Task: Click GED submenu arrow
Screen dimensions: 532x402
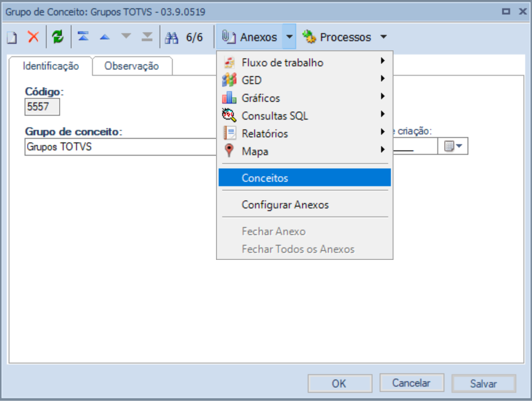Action: [383, 78]
